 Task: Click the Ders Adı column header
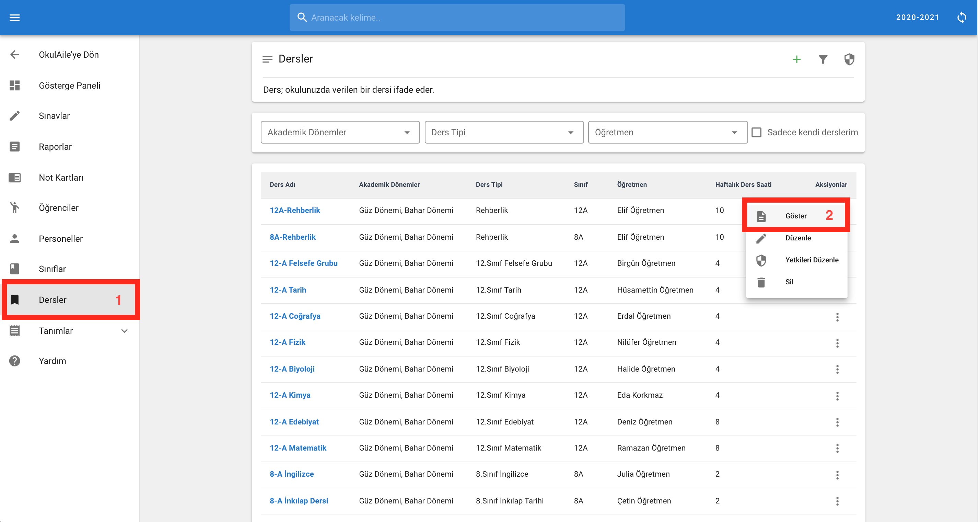(x=282, y=185)
